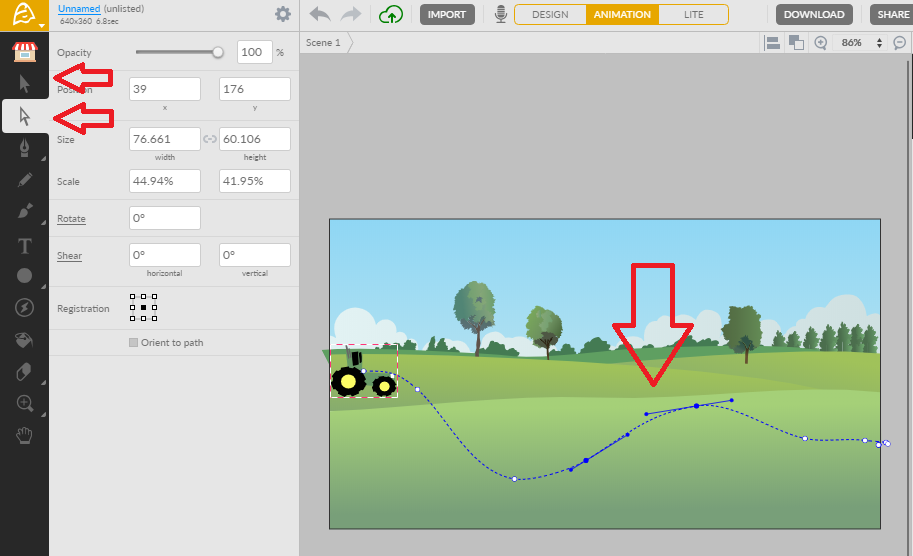Choose the Text tool

click(x=24, y=245)
